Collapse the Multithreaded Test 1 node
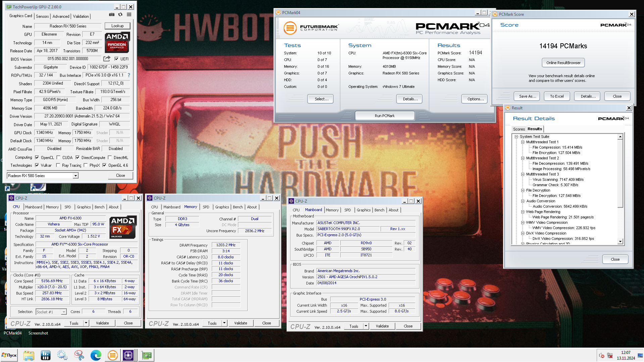644x362 pixels. click(x=523, y=142)
